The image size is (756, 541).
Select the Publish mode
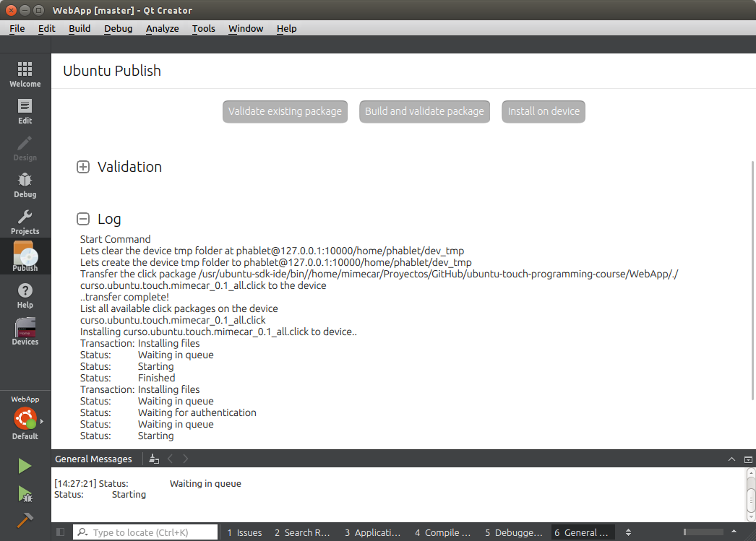(25, 256)
